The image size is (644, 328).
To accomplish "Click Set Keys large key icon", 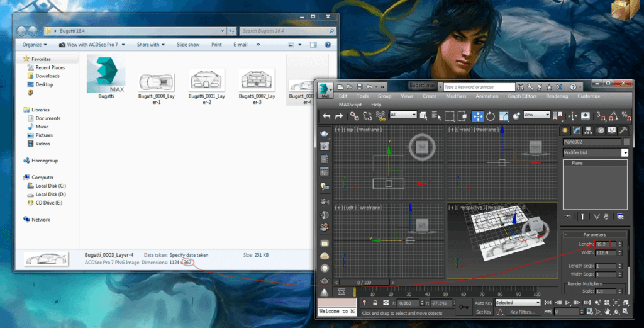I will click(x=464, y=307).
